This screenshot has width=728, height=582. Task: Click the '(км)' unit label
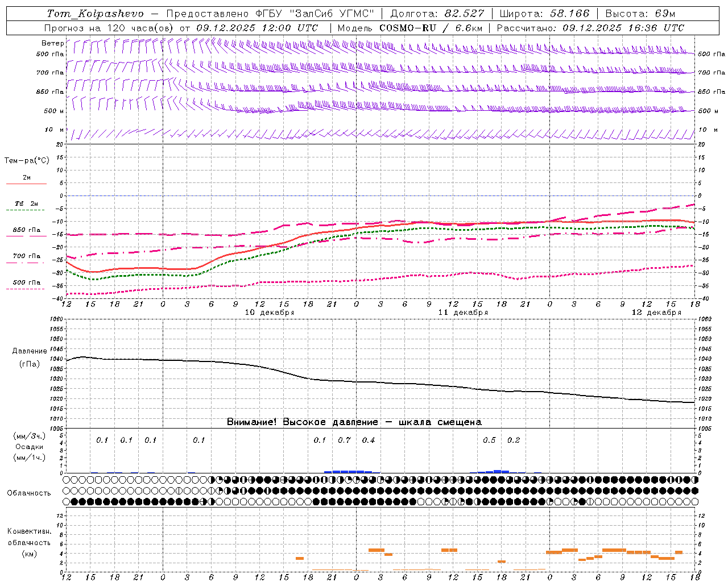[30, 554]
